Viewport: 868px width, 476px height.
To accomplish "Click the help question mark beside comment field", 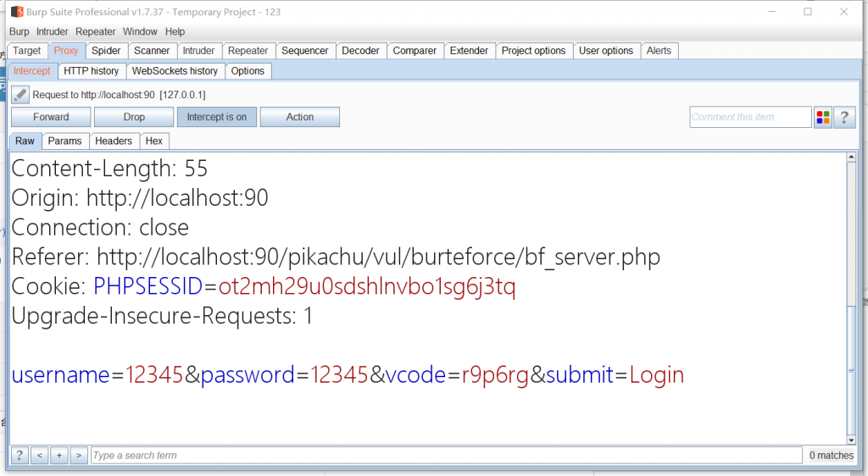I will 844,118.
